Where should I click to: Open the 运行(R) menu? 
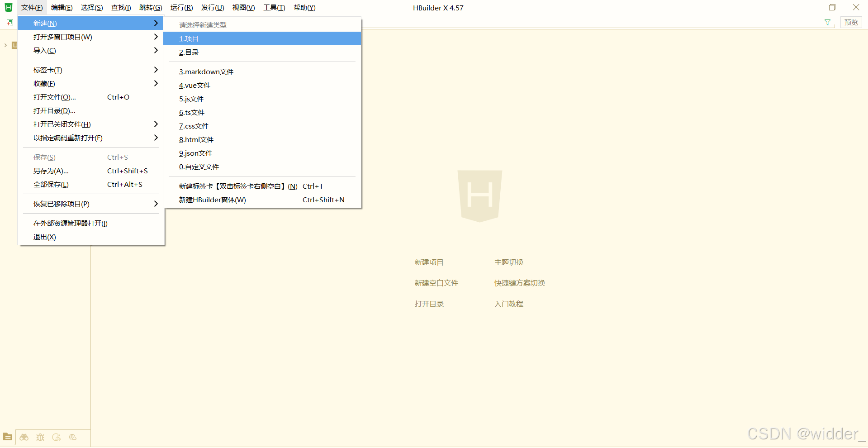(x=181, y=8)
